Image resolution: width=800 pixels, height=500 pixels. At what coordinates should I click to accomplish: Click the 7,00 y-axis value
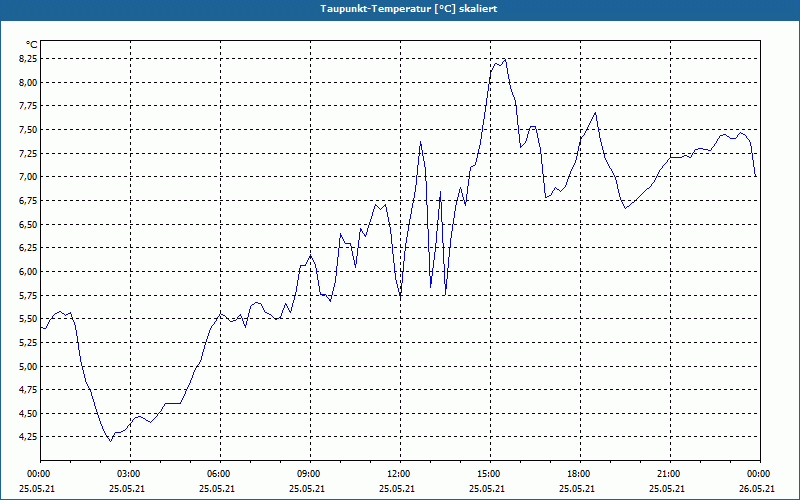(29, 177)
